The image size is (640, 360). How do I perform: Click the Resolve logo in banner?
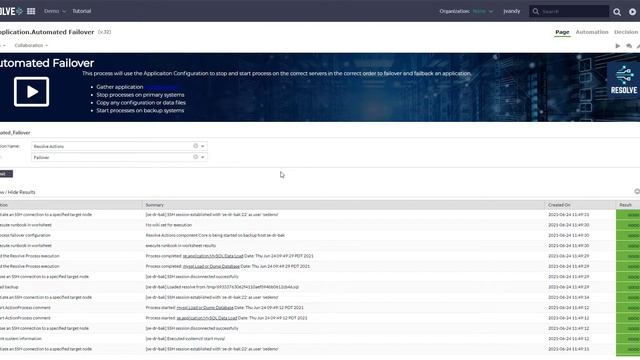tap(623, 80)
